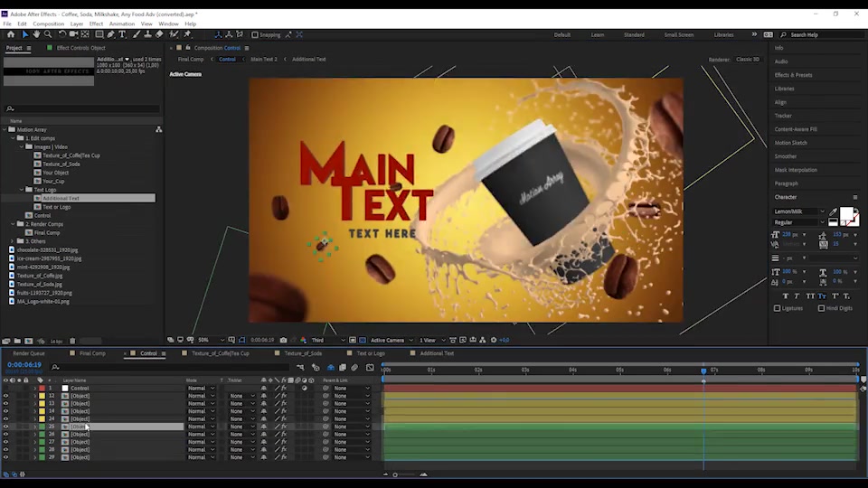Pick the Type tool in toolbar
This screenshot has width=868, height=488.
(x=122, y=34)
